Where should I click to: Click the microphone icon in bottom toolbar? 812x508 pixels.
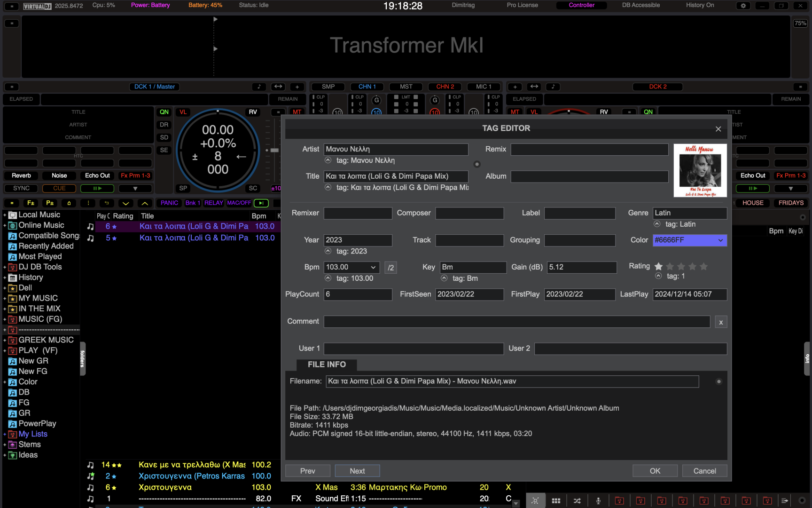point(598,500)
